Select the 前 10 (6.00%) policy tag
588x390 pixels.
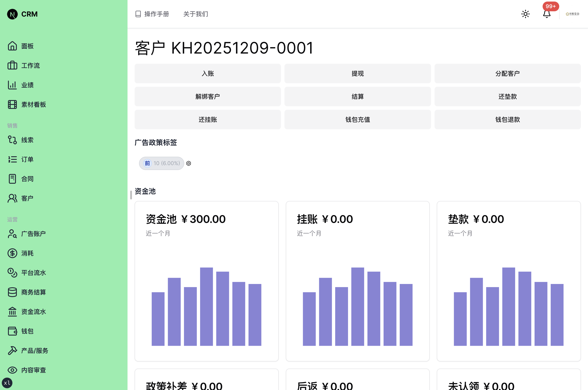click(x=161, y=163)
